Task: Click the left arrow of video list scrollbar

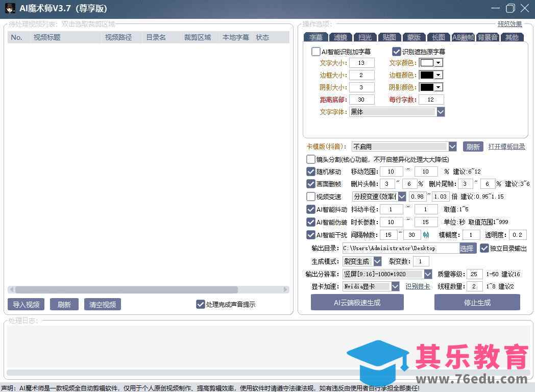Action: [x=11, y=289]
